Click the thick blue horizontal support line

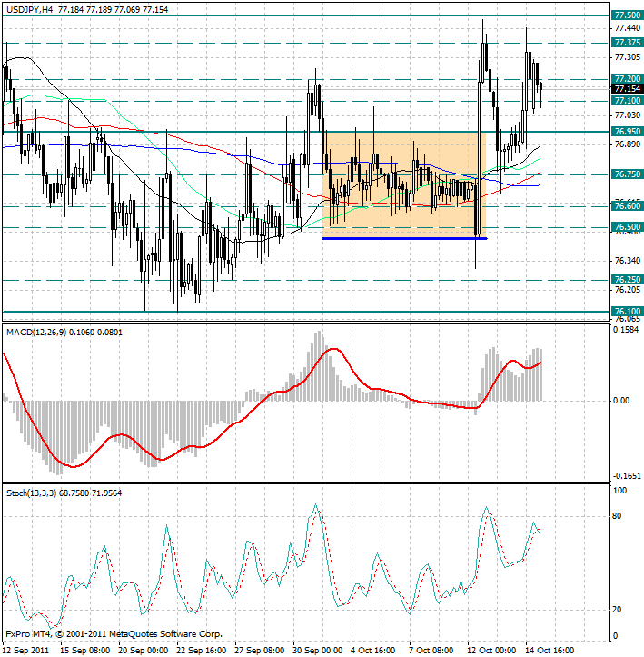tap(404, 238)
